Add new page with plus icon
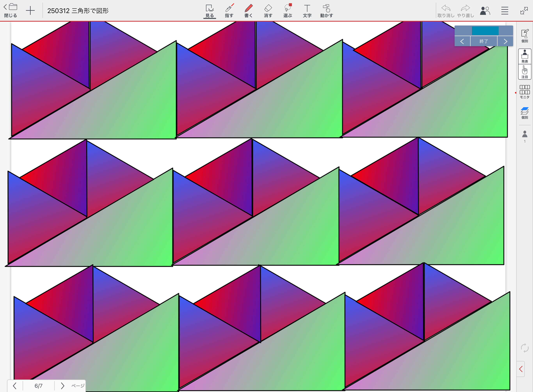The image size is (533, 392). point(30,11)
